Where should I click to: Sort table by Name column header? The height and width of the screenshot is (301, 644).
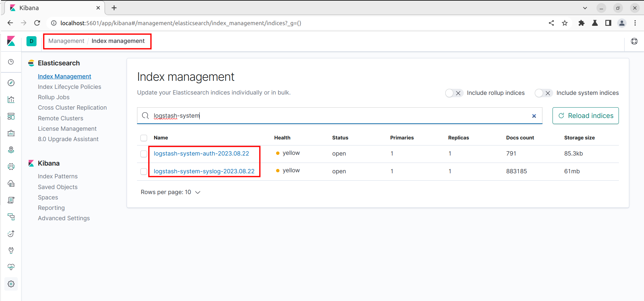tap(161, 138)
